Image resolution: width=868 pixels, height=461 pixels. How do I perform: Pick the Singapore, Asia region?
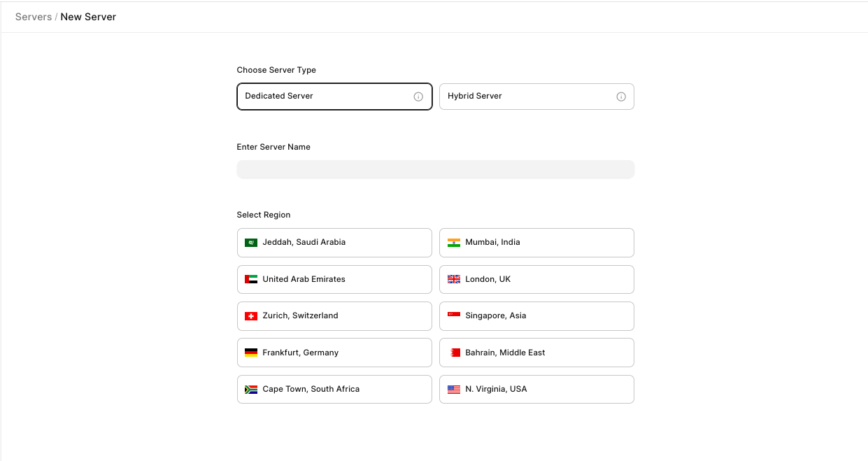(536, 316)
